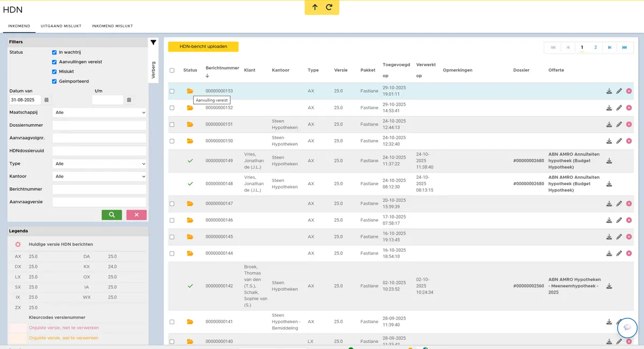Screen dimensions: 644x349
Task: Delete HDN message 00000000151
Action: coord(629,125)
